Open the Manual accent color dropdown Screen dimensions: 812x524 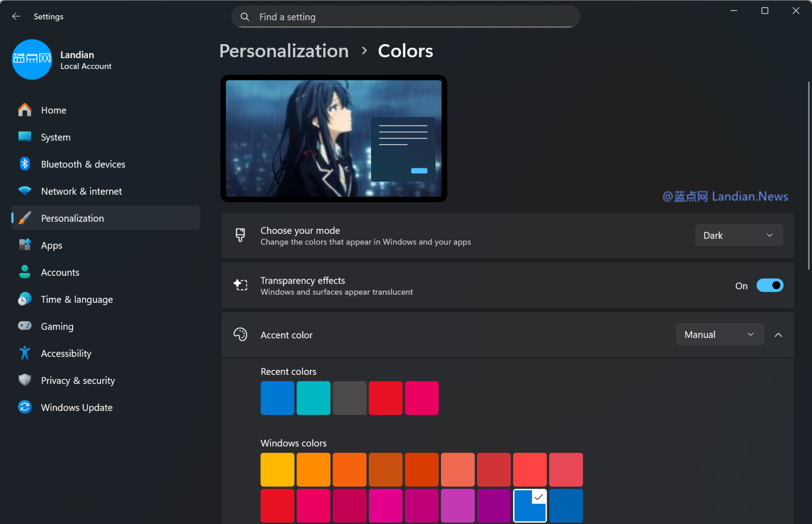[x=720, y=334]
